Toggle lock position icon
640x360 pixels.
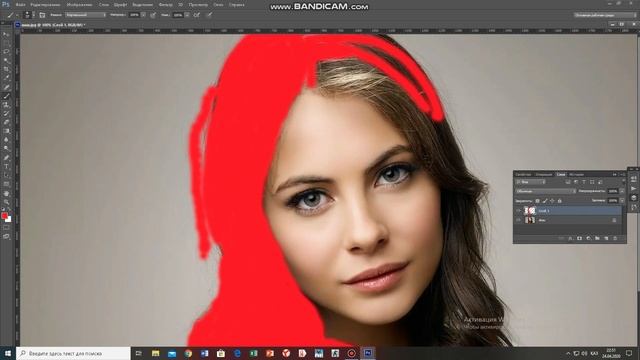552,201
